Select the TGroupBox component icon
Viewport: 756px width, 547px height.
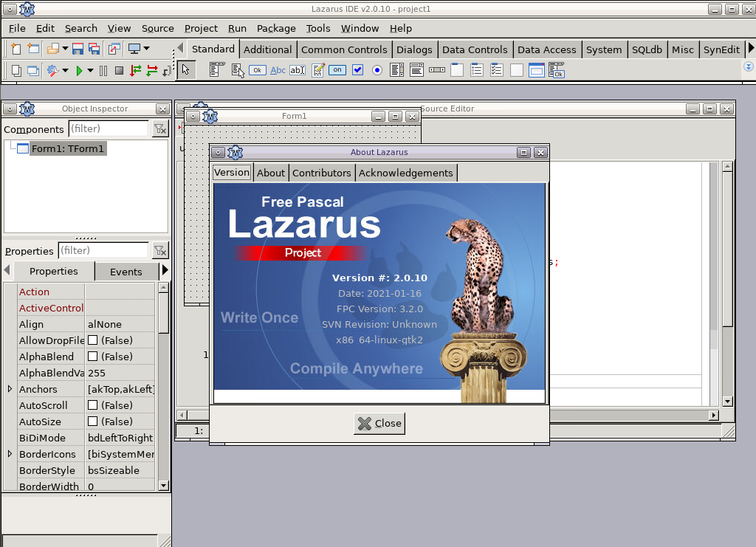pyautogui.click(x=456, y=70)
